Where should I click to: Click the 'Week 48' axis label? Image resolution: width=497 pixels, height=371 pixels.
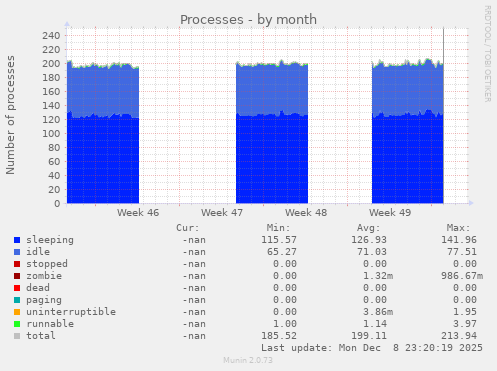click(306, 213)
